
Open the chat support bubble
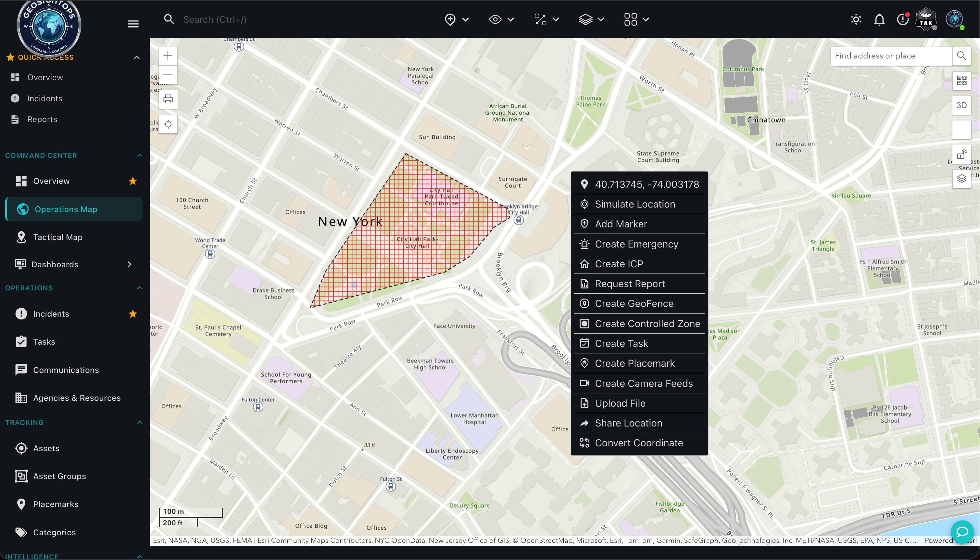[x=962, y=532]
